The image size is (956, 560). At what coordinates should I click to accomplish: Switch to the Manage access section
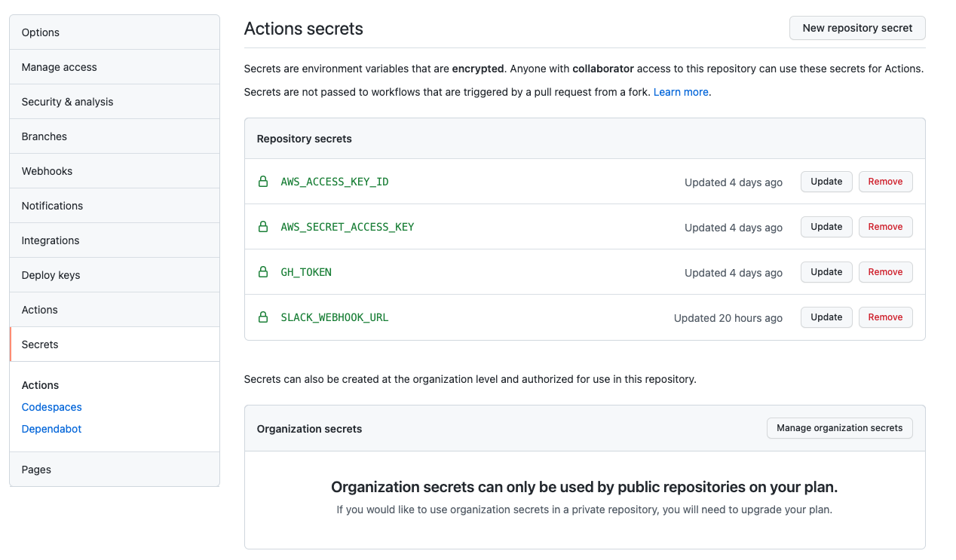pyautogui.click(x=59, y=66)
